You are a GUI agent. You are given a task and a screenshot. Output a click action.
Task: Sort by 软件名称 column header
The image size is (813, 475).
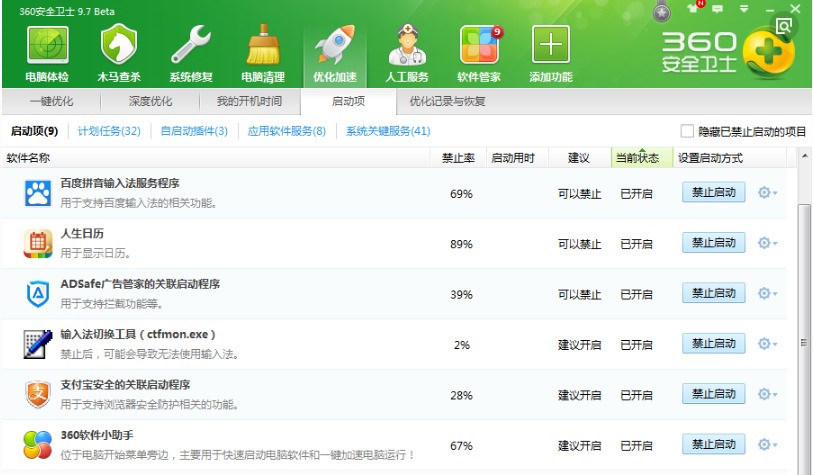(x=216, y=158)
